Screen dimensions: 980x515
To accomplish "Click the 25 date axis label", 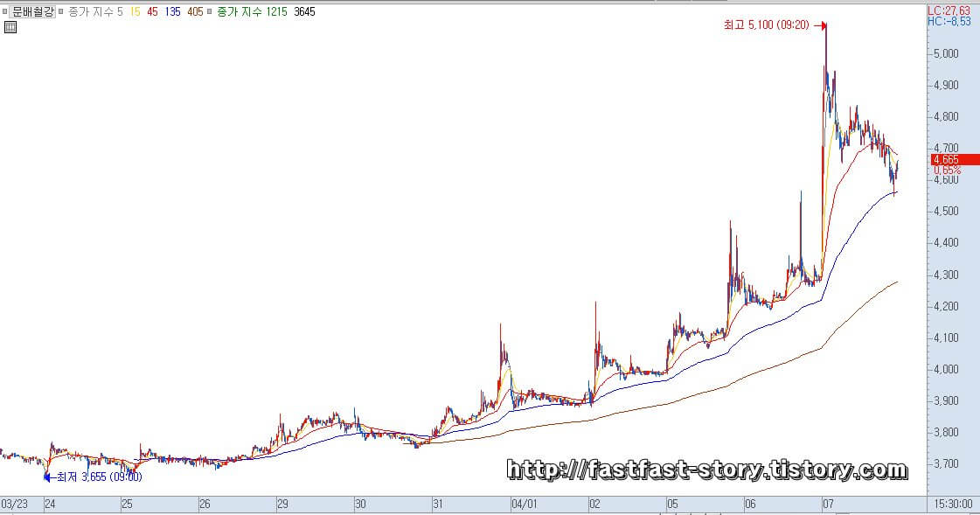I will (x=127, y=504).
